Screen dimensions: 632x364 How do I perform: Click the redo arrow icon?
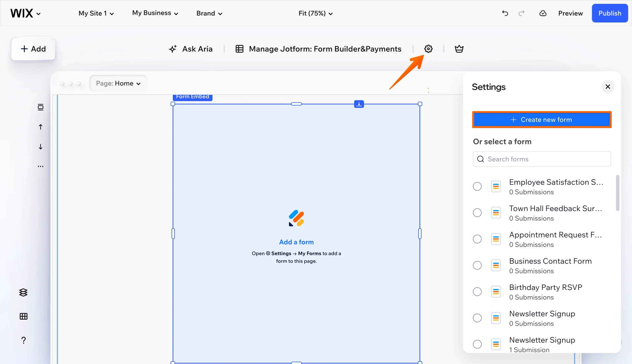point(521,13)
